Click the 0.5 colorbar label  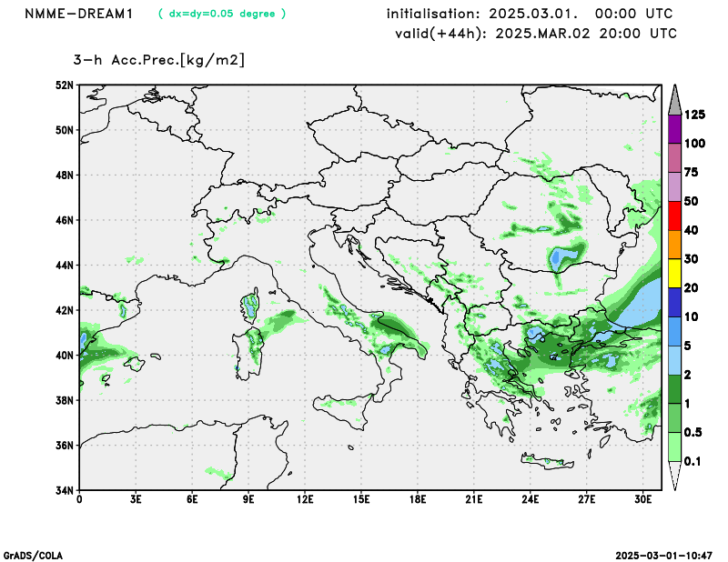[693, 433]
